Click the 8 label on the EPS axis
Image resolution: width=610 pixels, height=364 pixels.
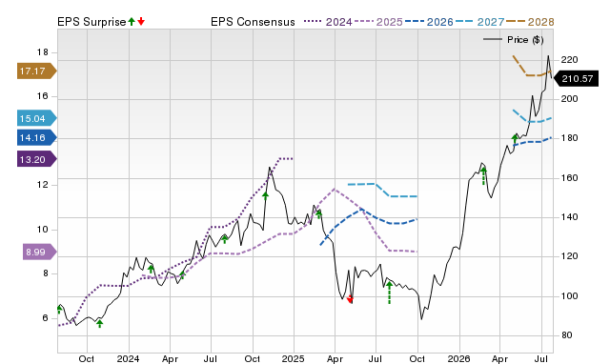46,273
